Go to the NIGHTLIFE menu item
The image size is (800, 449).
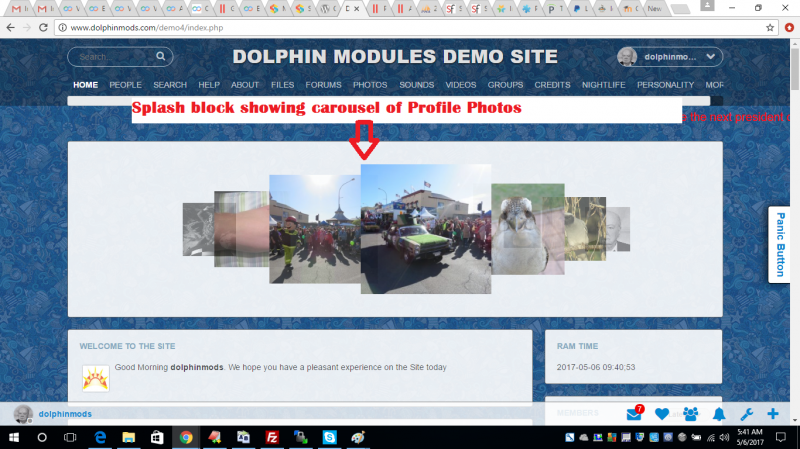click(604, 85)
